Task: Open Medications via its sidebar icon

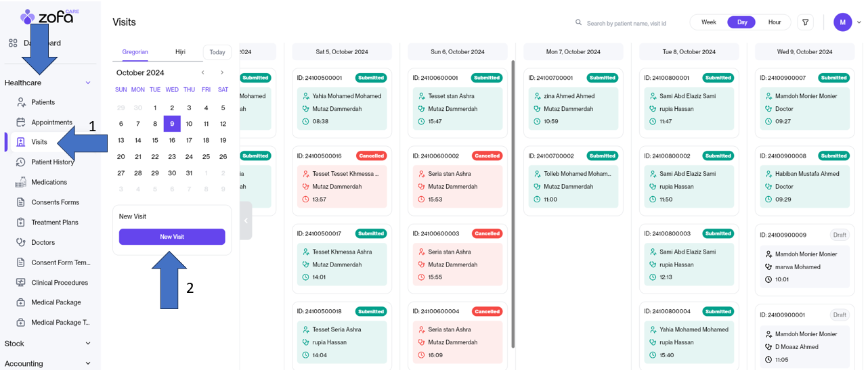Action: tap(21, 182)
